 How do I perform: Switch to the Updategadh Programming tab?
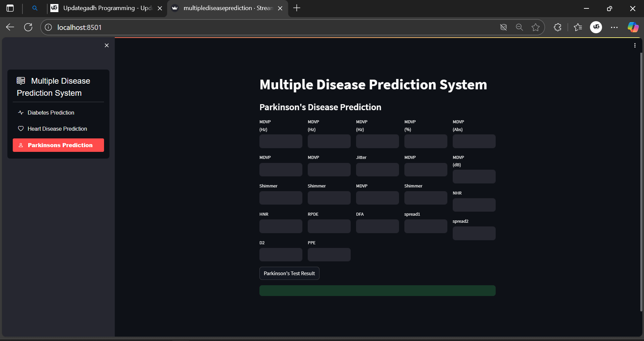[104, 8]
